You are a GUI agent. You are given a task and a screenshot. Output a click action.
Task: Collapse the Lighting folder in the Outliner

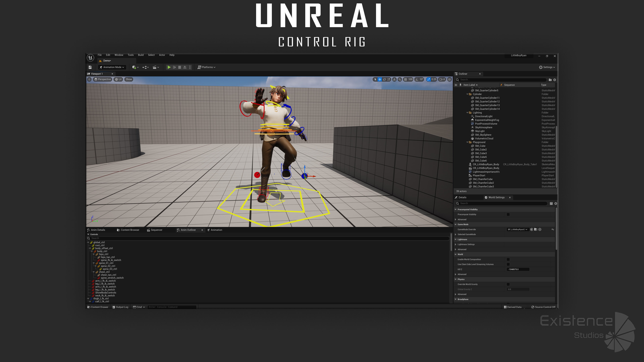pos(467,113)
